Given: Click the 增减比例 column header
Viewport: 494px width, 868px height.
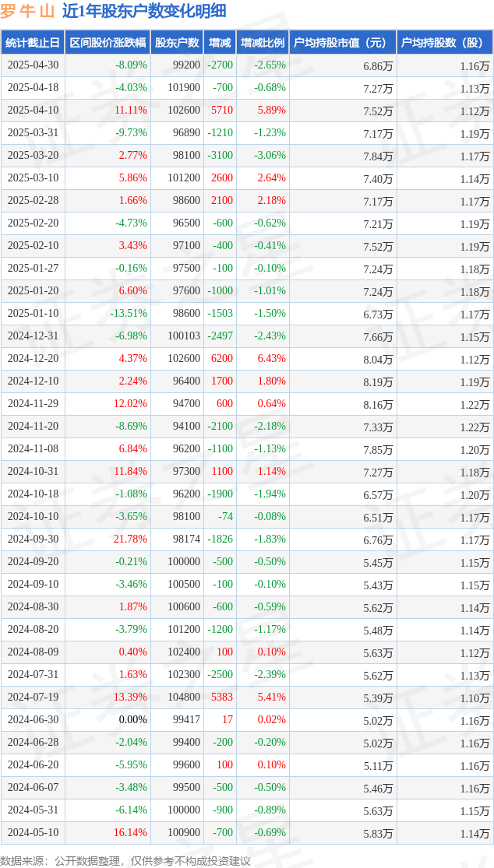Looking at the screenshot, I should (263, 43).
